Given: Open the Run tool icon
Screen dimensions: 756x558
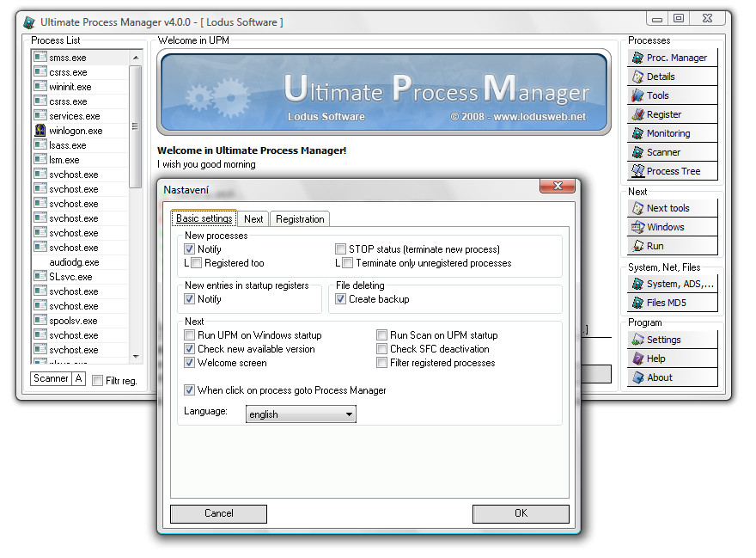Looking at the screenshot, I should coord(637,246).
